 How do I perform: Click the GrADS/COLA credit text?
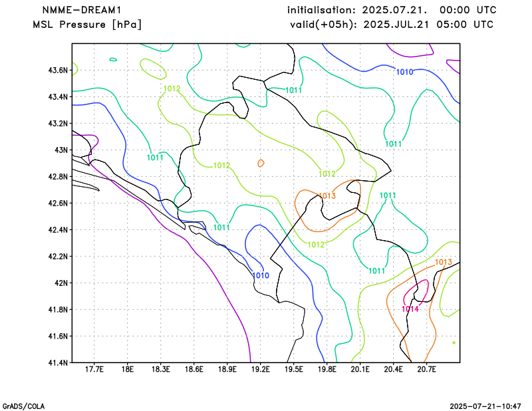[x=23, y=406]
